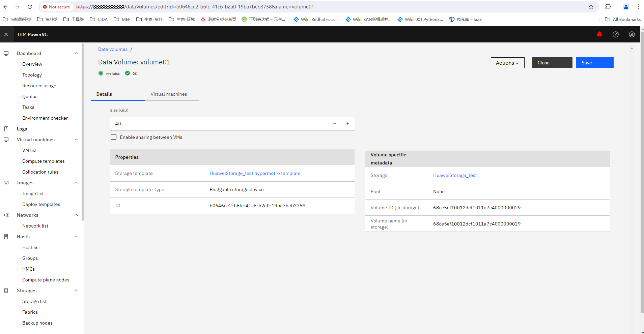Viewport: 644px width, 334px height.
Task: Click the Images camera icon in sidebar
Action: click(x=6, y=183)
